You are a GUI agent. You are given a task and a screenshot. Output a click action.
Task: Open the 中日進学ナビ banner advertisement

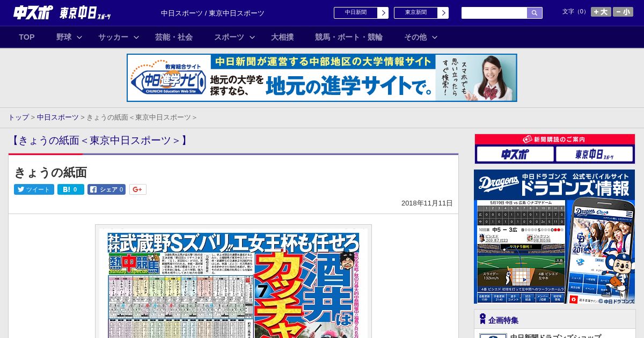pyautogui.click(x=322, y=78)
